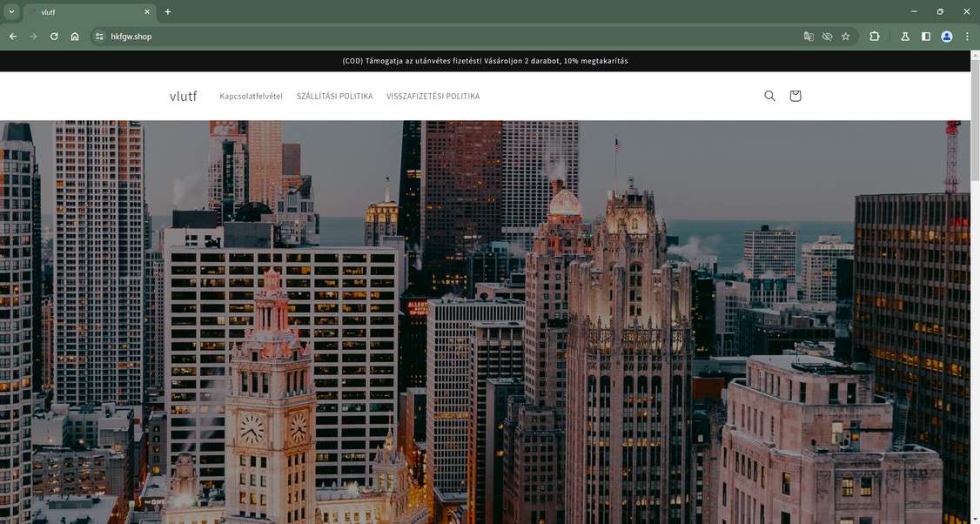The image size is (980, 524).
Task: Minimize the browser window
Action: 914,12
